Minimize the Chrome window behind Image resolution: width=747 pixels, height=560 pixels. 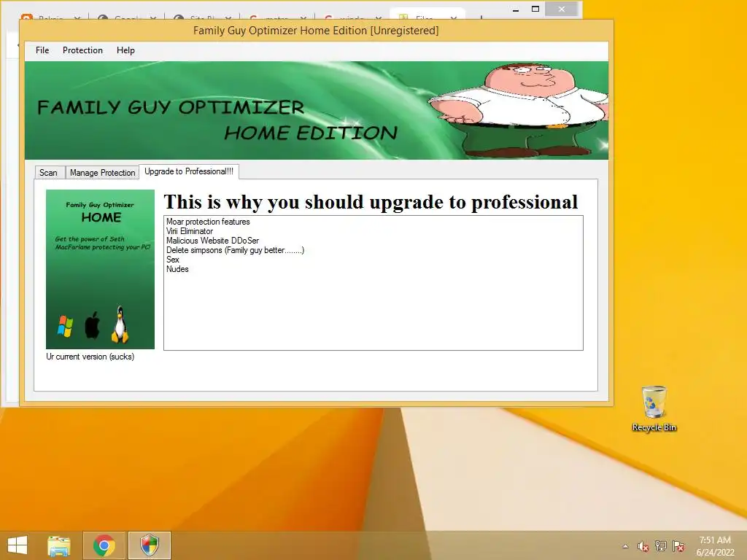click(516, 9)
